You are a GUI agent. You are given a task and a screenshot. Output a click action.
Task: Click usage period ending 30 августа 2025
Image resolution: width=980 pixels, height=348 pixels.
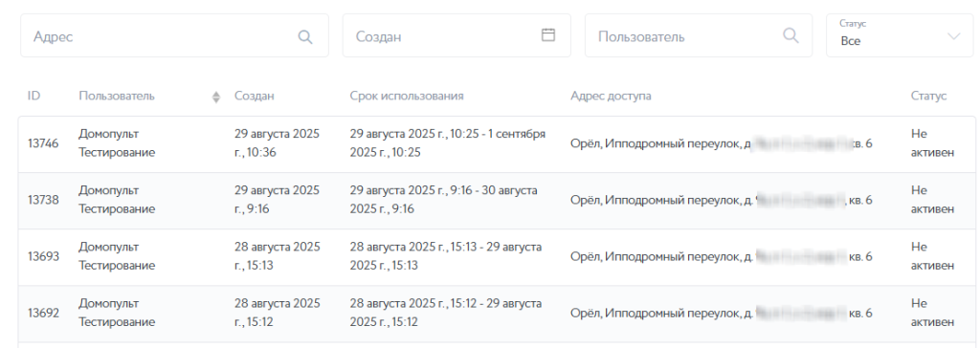click(444, 200)
